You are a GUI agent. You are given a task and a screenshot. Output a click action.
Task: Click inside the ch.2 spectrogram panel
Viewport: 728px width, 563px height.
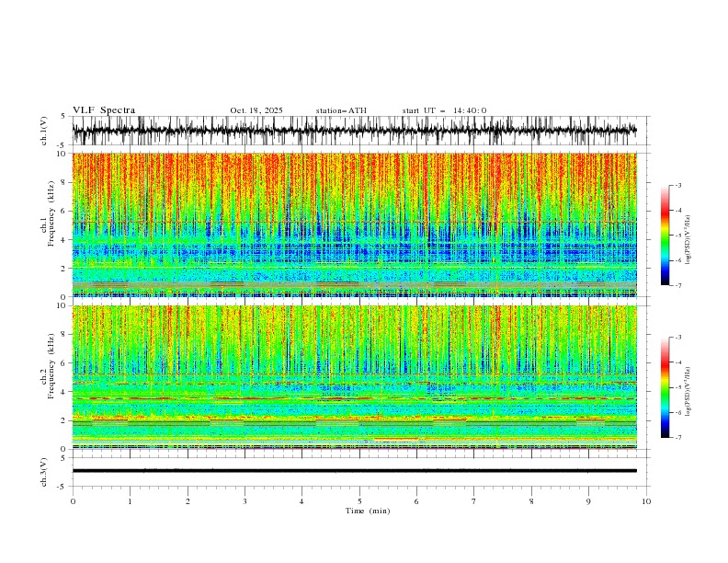354,377
